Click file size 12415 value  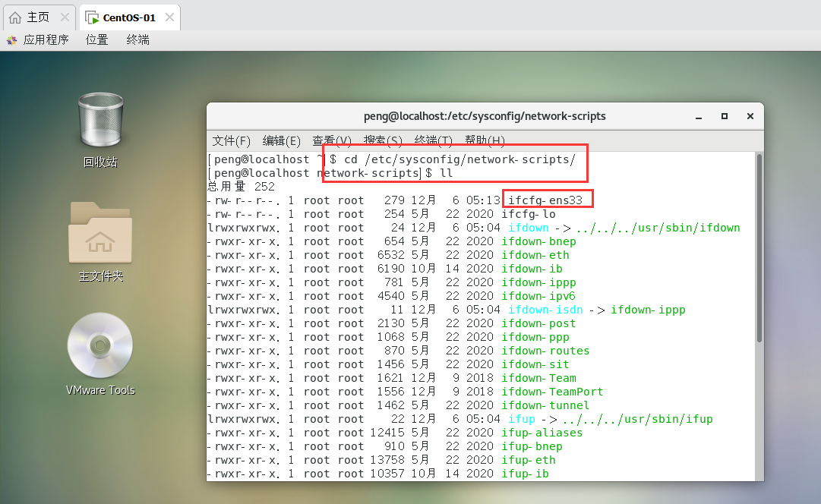pos(387,433)
